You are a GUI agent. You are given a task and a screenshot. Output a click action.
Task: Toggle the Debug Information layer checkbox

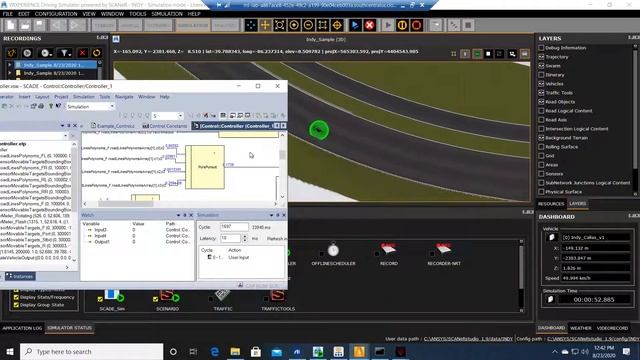point(541,48)
